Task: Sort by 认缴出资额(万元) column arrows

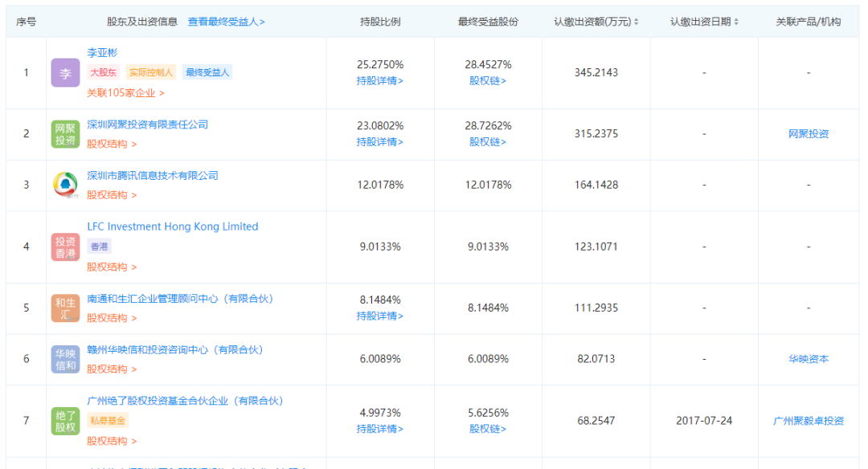Action: (636, 22)
